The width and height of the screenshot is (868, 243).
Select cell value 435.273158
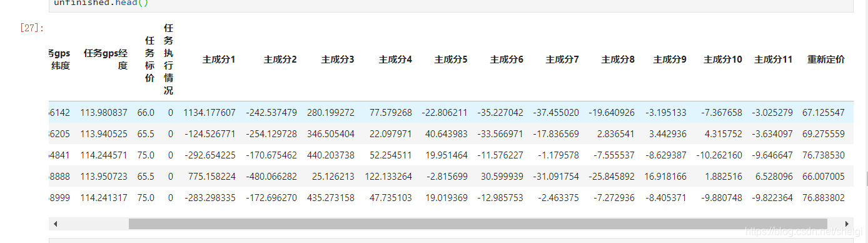pos(331,198)
